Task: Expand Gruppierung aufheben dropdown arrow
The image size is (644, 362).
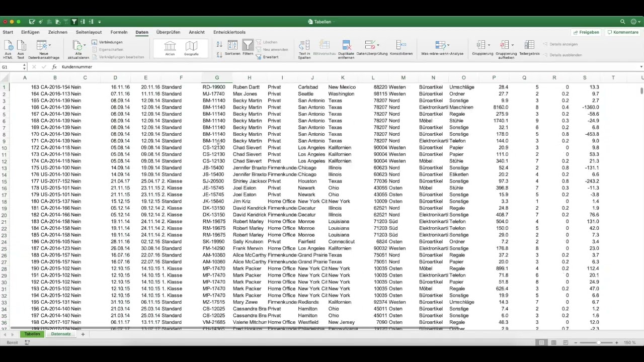Action: (512, 46)
